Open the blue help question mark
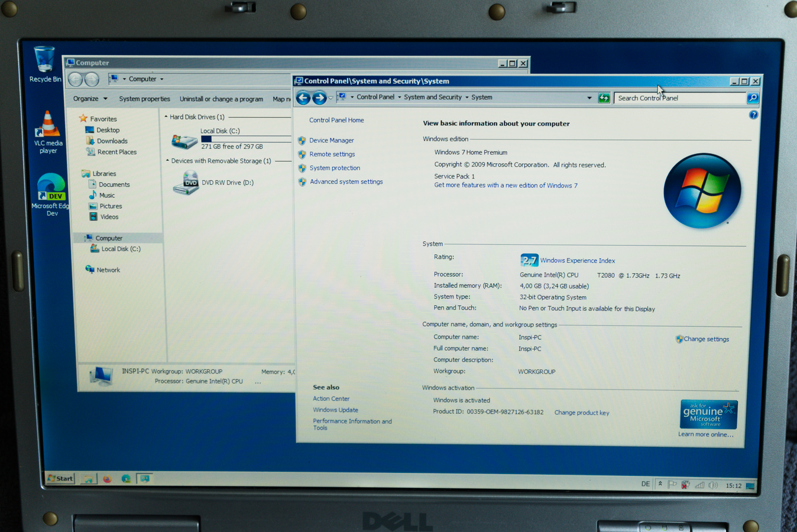 tap(753, 115)
